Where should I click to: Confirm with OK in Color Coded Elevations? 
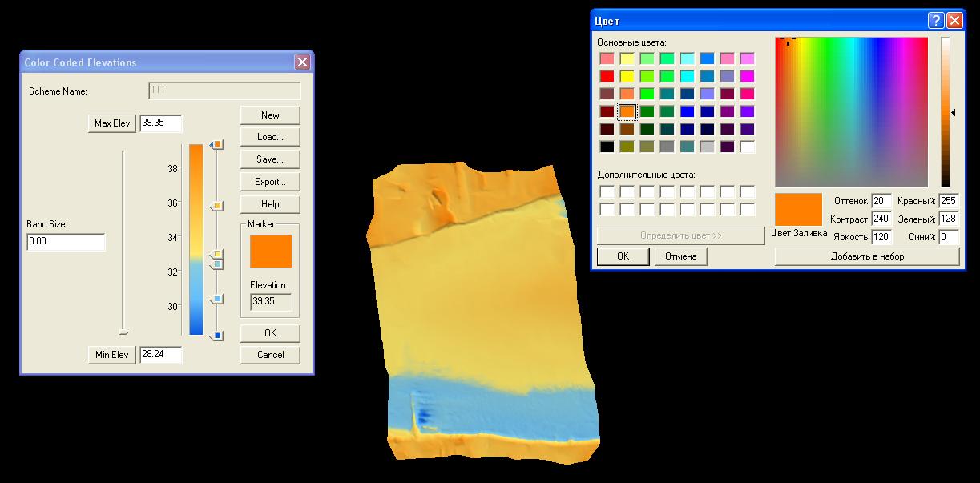pyautogui.click(x=270, y=332)
